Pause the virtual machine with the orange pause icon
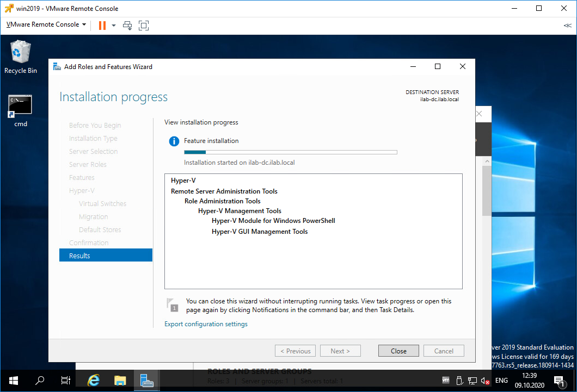Image resolution: width=577 pixels, height=392 pixels. [102, 26]
